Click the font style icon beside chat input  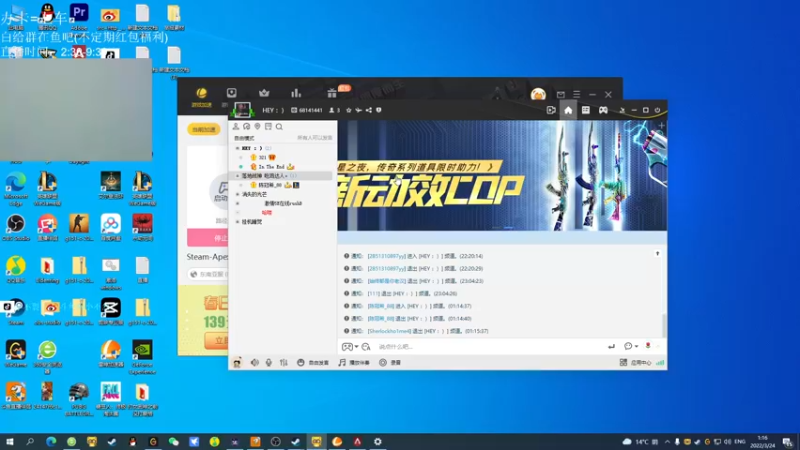point(366,347)
